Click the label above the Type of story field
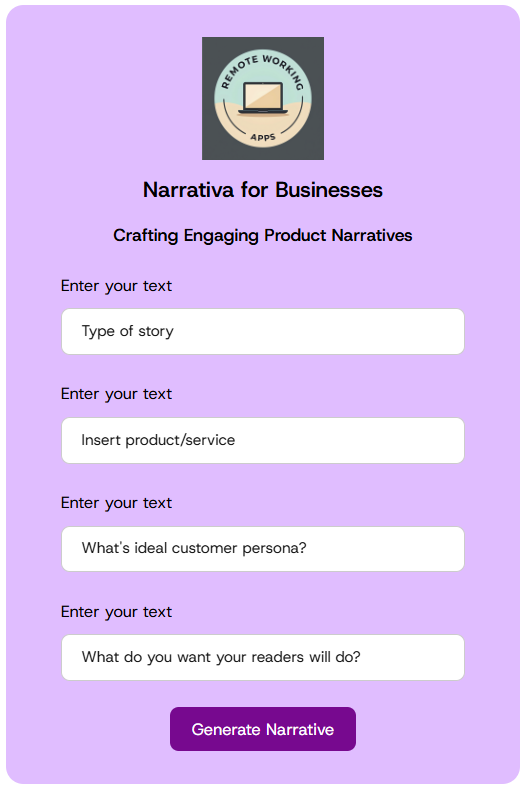The image size is (527, 786). click(116, 286)
